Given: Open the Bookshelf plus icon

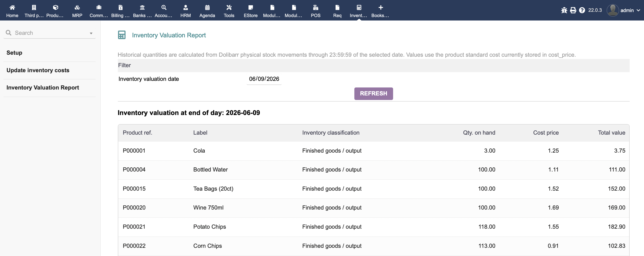Looking at the screenshot, I should tap(381, 8).
